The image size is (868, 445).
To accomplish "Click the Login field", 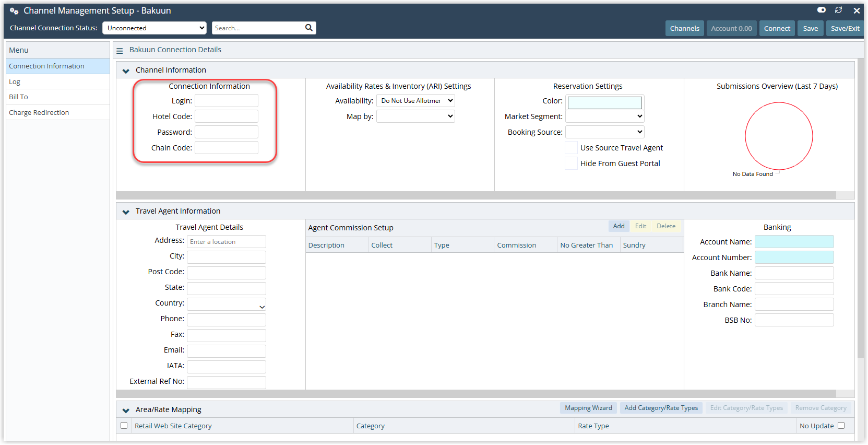I will 227,101.
